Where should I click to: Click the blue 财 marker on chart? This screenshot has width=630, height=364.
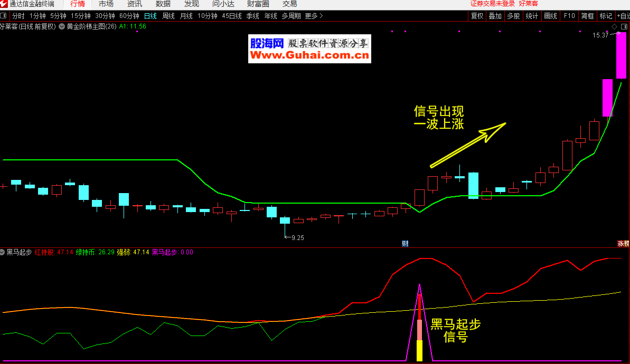coord(405,243)
